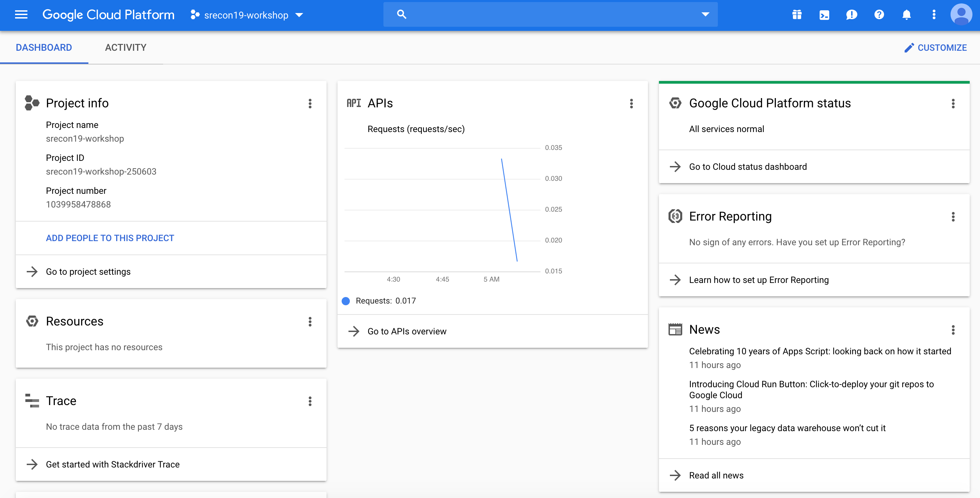Click the Error Reporting icon
This screenshot has width=980, height=498.
click(675, 216)
